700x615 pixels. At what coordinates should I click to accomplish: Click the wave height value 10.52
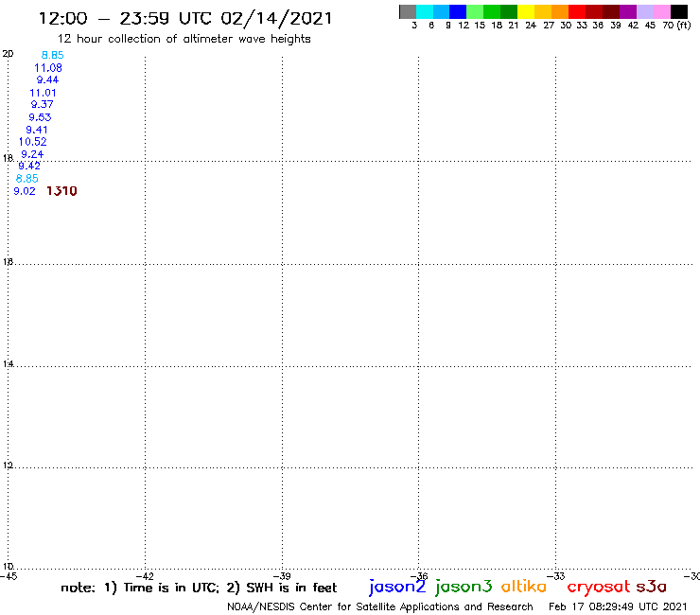click(x=32, y=142)
